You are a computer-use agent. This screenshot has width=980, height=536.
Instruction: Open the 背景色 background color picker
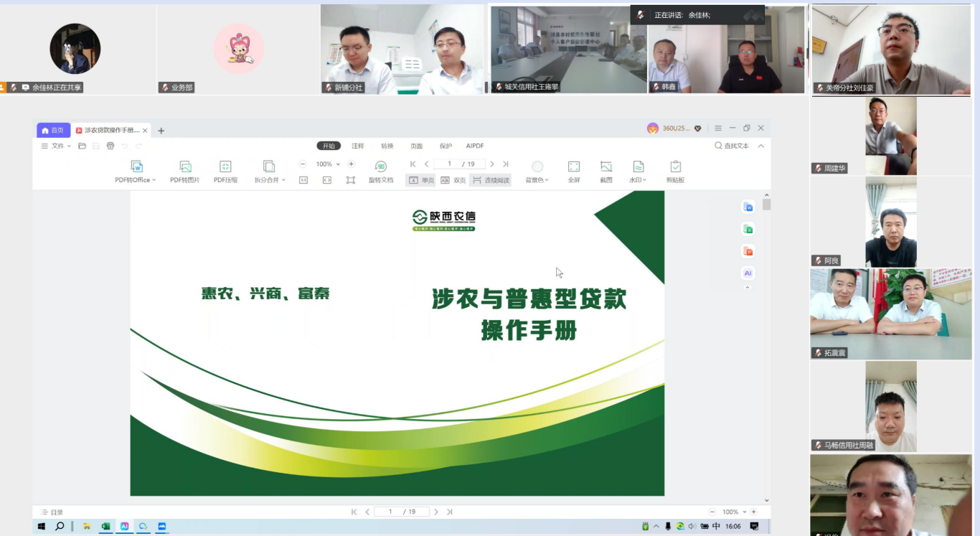coord(537,171)
